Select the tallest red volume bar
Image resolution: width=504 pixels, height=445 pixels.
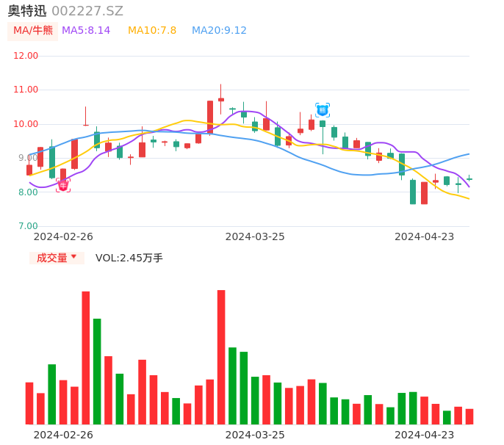click(221, 357)
